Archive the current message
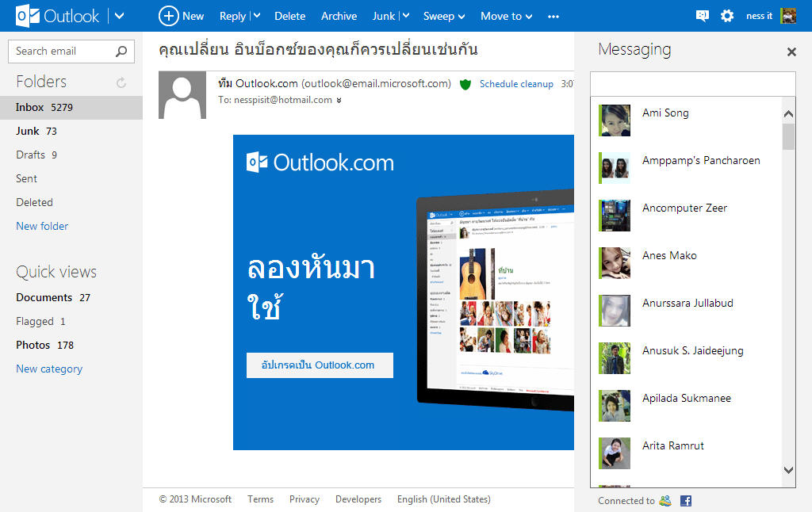The width and height of the screenshot is (812, 512). (x=339, y=16)
